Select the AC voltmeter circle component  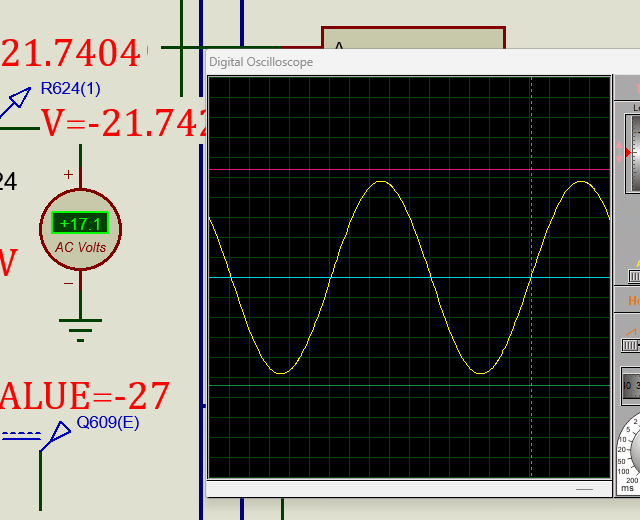point(80,229)
